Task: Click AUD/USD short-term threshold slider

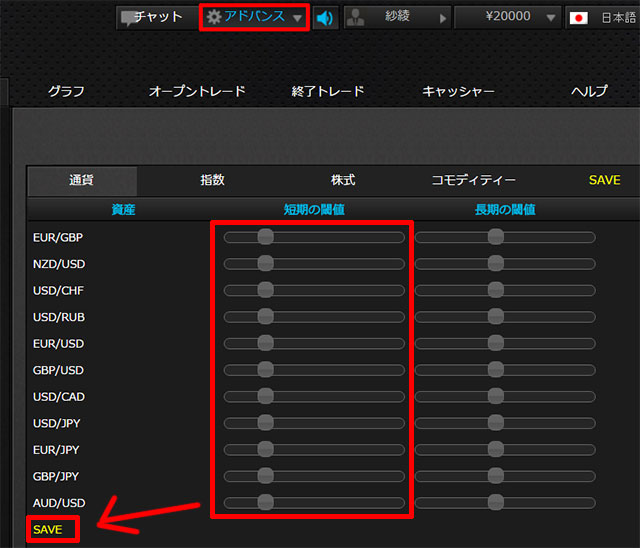Action: [314, 502]
